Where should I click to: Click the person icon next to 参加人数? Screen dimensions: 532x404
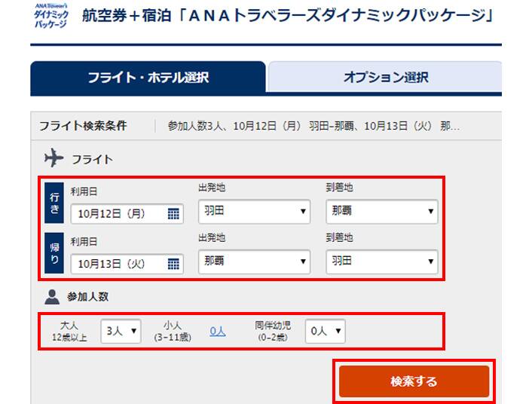coord(54,297)
